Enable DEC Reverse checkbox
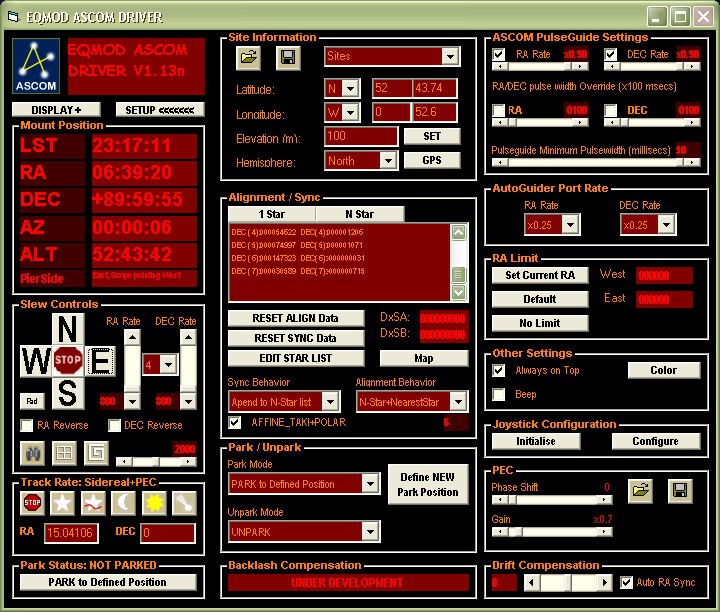Image resolution: width=720 pixels, height=612 pixels. pyautogui.click(x=114, y=426)
